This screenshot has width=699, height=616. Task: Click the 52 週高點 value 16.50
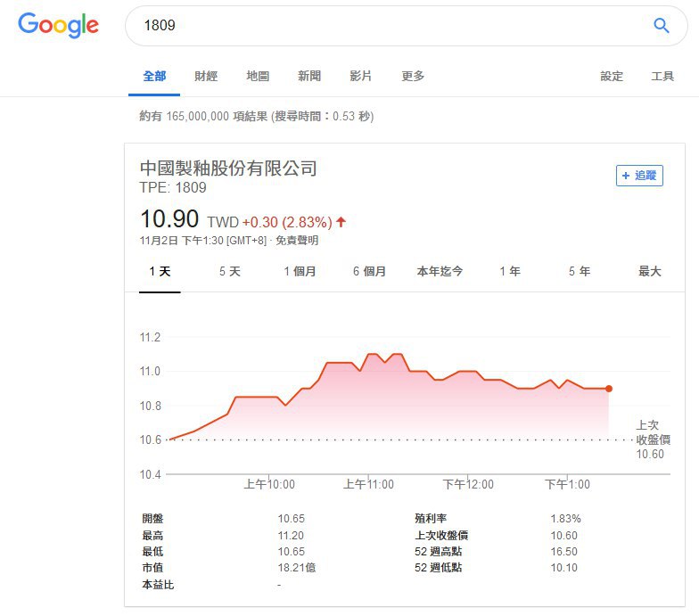(x=563, y=552)
